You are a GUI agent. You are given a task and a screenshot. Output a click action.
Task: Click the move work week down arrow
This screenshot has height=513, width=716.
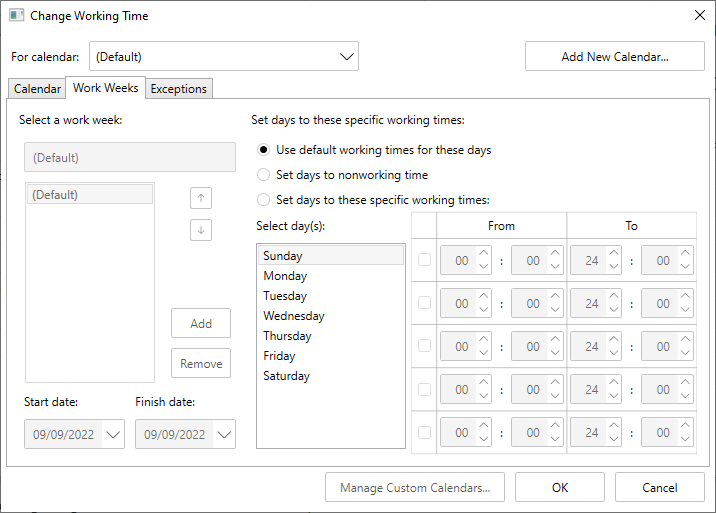[x=201, y=230]
